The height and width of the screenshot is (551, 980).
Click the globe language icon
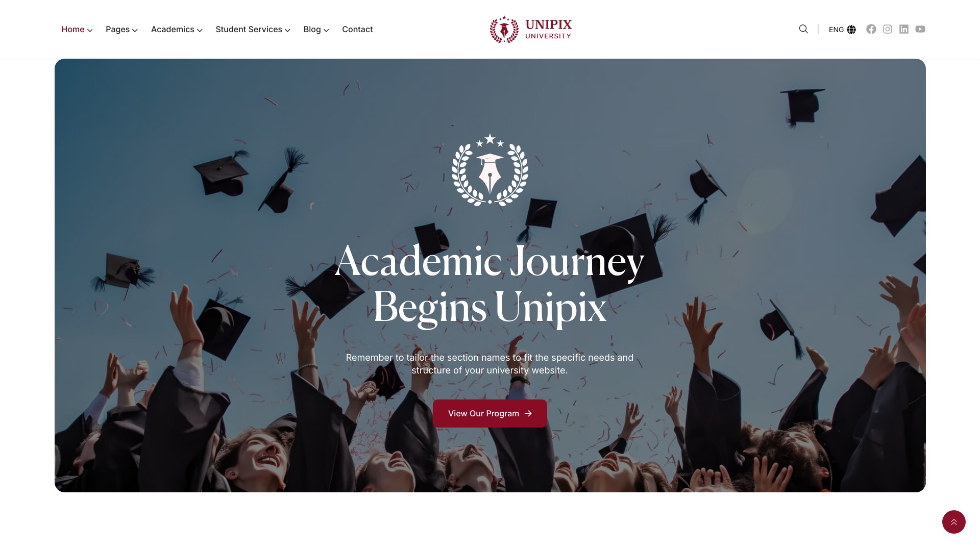pyautogui.click(x=851, y=30)
